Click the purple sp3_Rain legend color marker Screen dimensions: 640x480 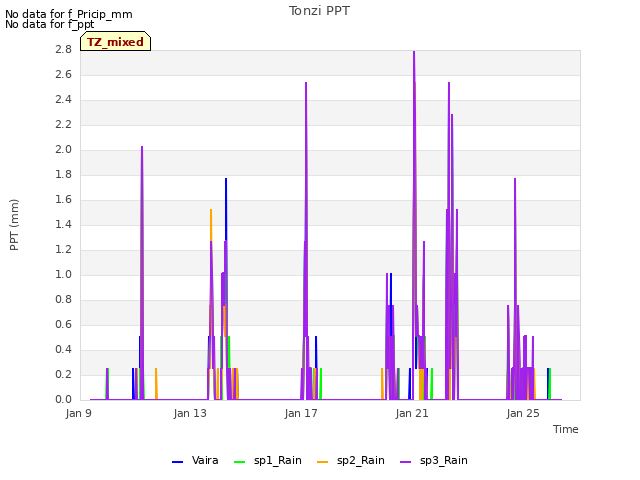click(405, 462)
